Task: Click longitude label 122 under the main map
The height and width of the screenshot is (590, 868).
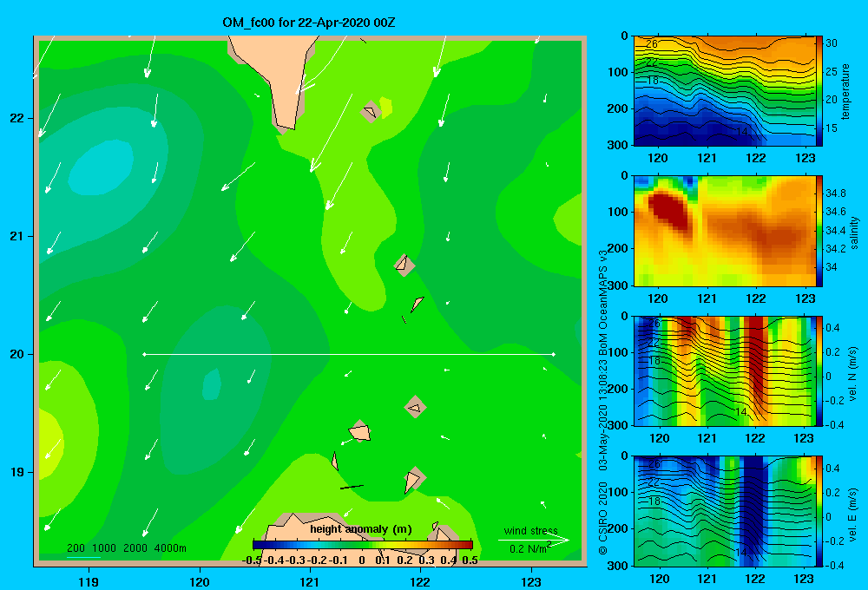Action: click(x=420, y=582)
